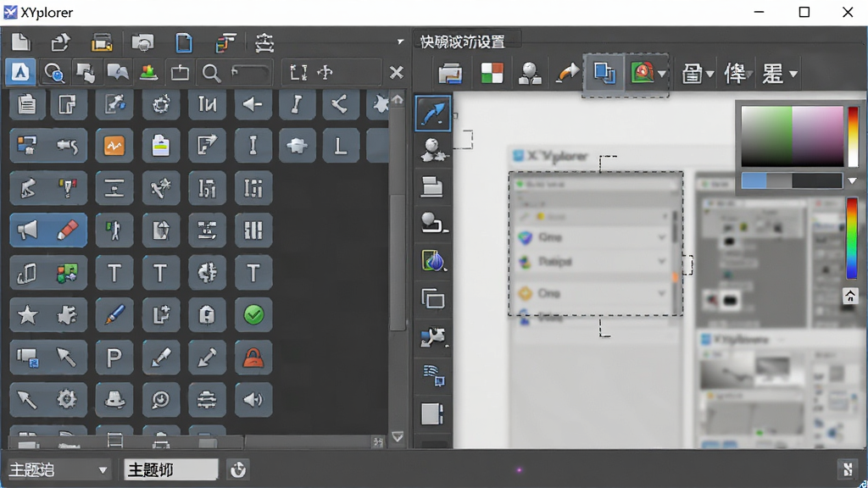Viewport: 868px width, 488px height.
Task: Click the icon in the bottom-right corner of the status bar
Action: [x=847, y=469]
